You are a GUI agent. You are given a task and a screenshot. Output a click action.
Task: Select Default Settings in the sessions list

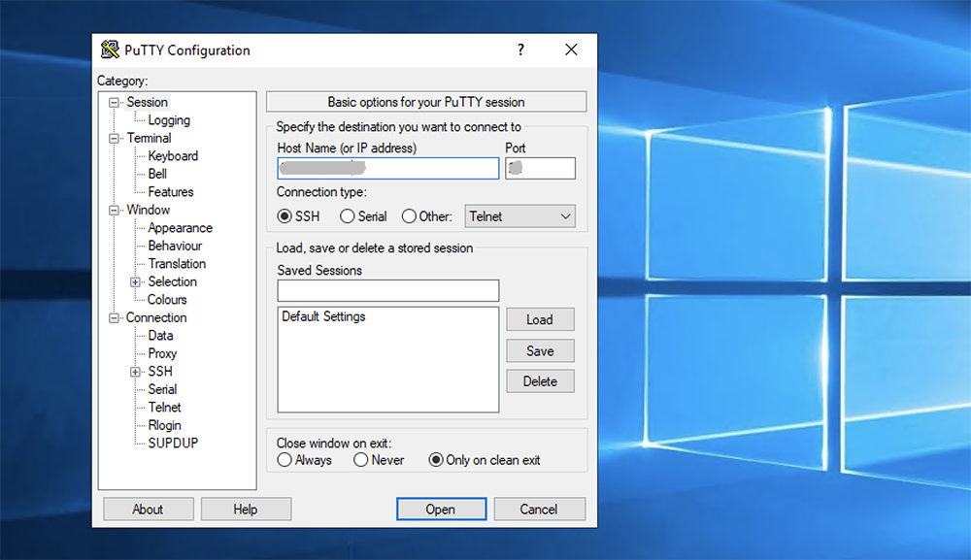[324, 316]
